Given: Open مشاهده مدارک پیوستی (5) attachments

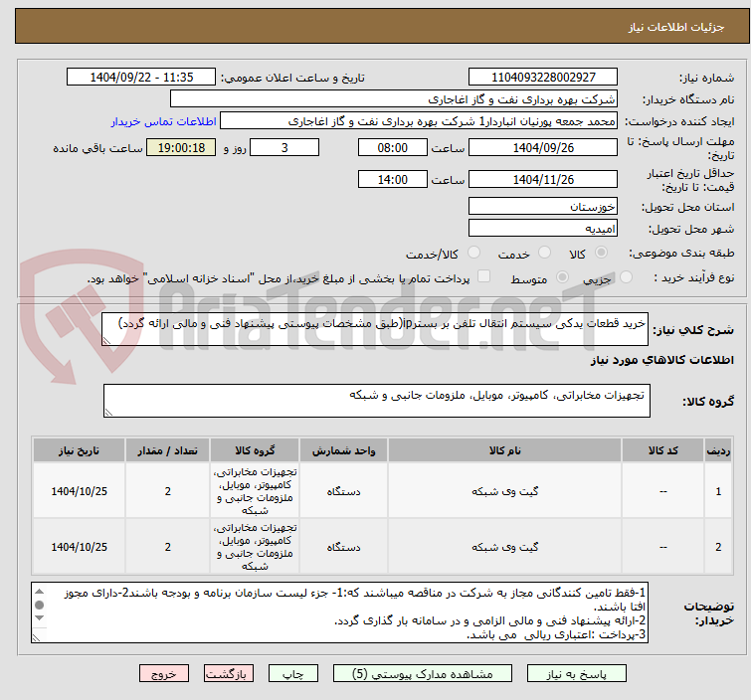Looking at the screenshot, I should point(423,674).
